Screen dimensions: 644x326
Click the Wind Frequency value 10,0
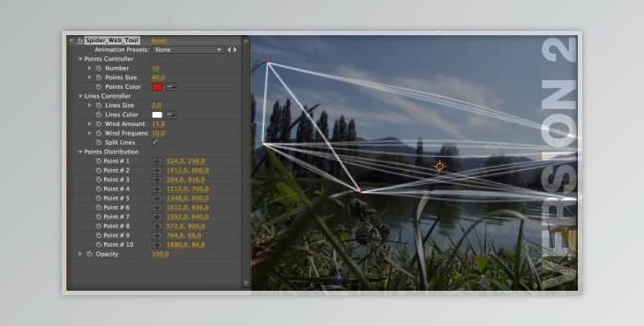[158, 133]
